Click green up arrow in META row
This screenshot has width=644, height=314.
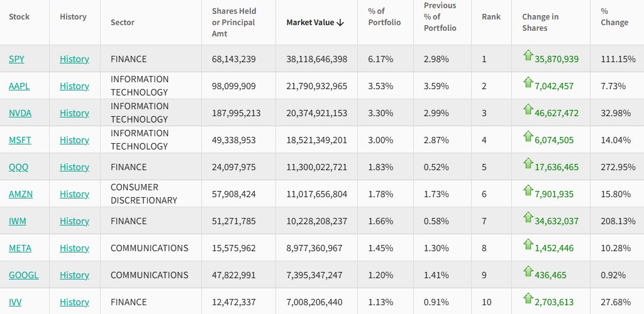528,246
